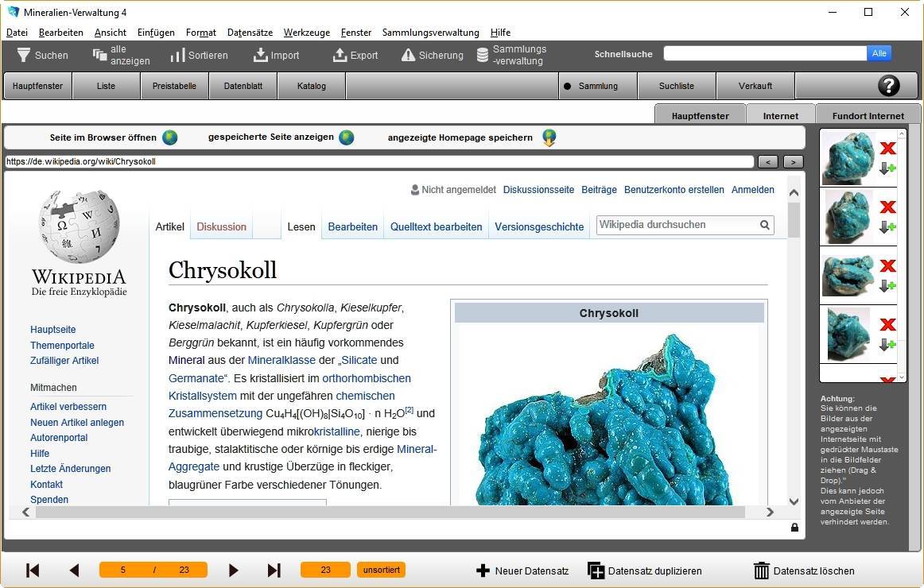Delete the first mineral image with red X
The width and height of the screenshot is (924, 588).
pyautogui.click(x=887, y=148)
